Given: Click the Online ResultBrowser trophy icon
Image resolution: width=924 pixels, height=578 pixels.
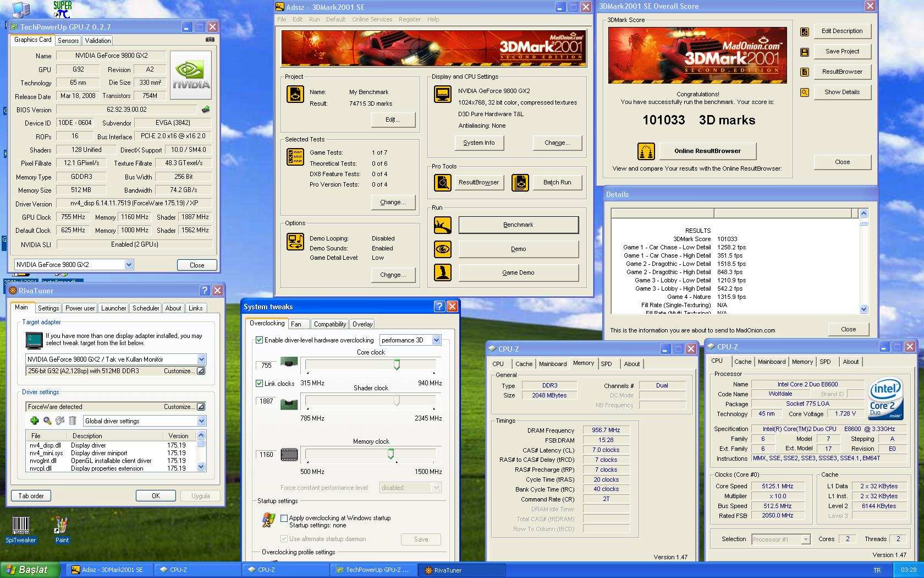Looking at the screenshot, I should [646, 151].
